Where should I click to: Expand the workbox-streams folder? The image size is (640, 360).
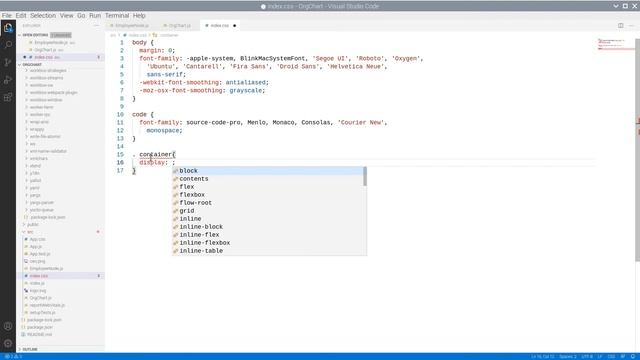point(46,78)
